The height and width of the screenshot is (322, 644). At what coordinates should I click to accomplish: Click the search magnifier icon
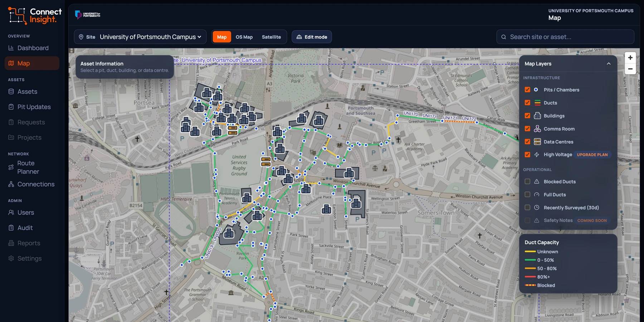(x=504, y=37)
